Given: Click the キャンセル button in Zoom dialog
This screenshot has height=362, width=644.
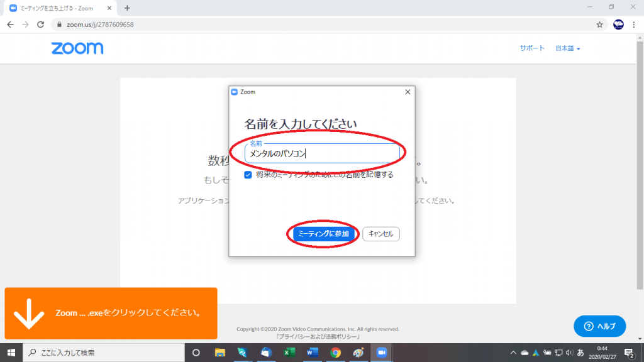Looking at the screenshot, I should coord(380,234).
